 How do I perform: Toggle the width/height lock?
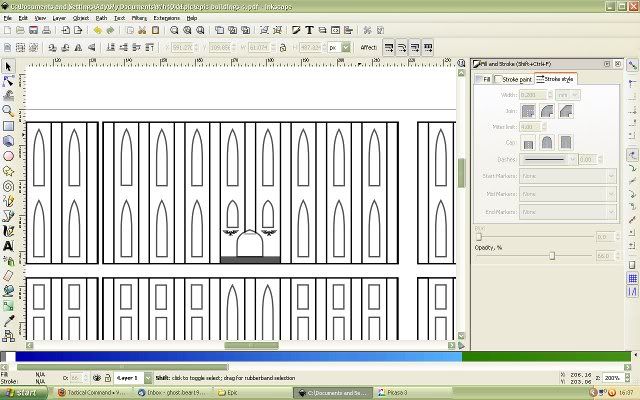point(283,48)
